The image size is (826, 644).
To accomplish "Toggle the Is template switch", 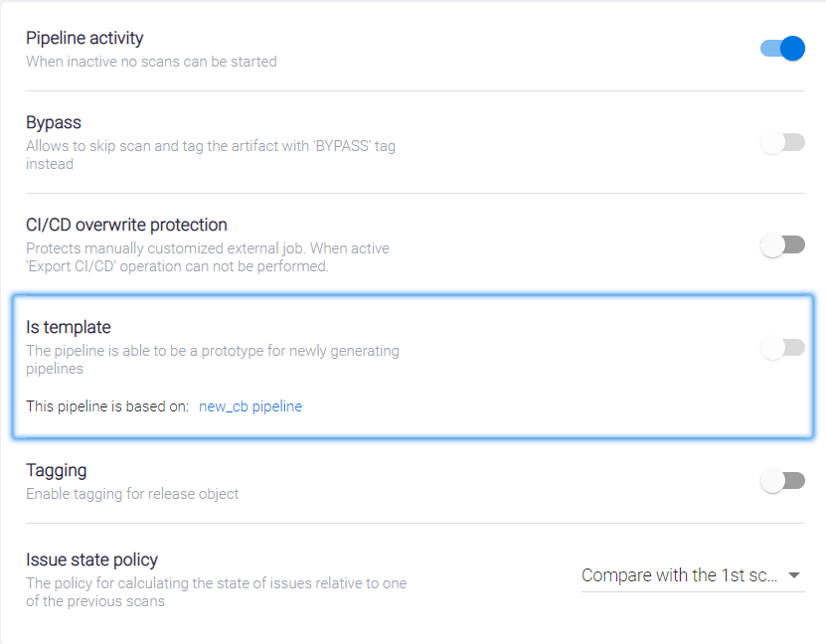I will pos(782,347).
